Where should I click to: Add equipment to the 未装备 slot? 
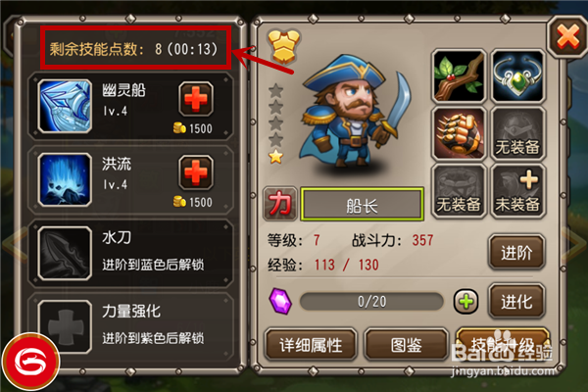517,191
